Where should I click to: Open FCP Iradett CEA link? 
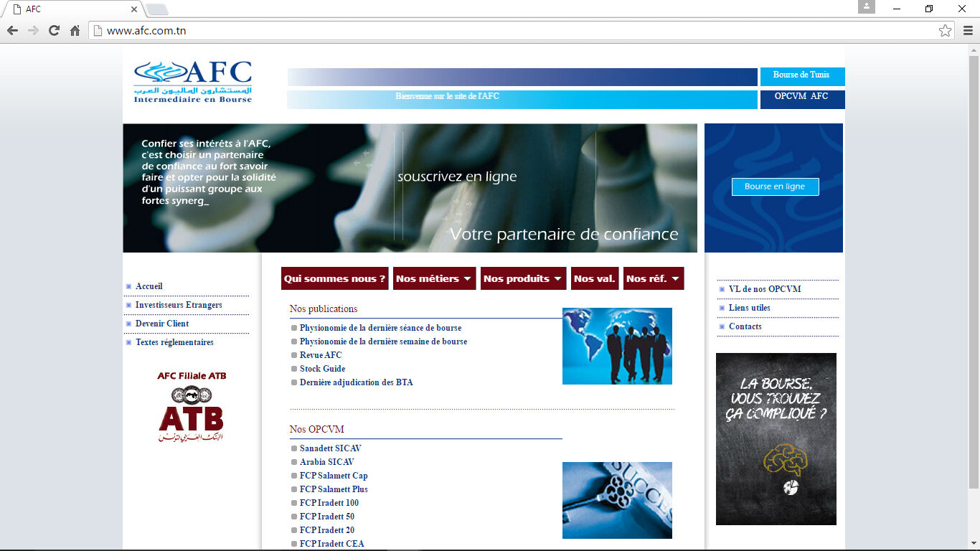click(x=332, y=544)
